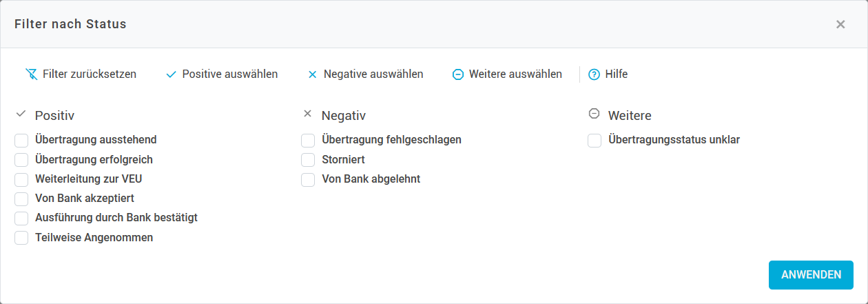Image resolution: width=868 pixels, height=304 pixels.
Task: Close the Filter nach Status dialog
Action: pyautogui.click(x=840, y=24)
